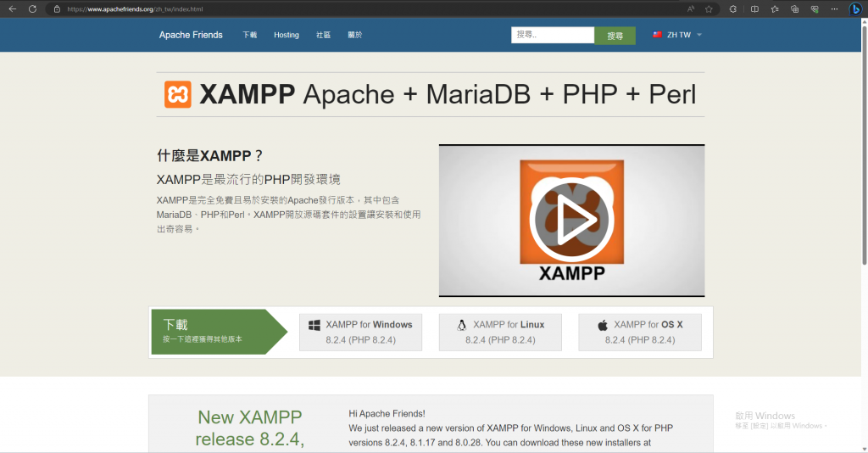Go back with the browser back arrow
Viewport: 868px width, 453px height.
point(12,8)
